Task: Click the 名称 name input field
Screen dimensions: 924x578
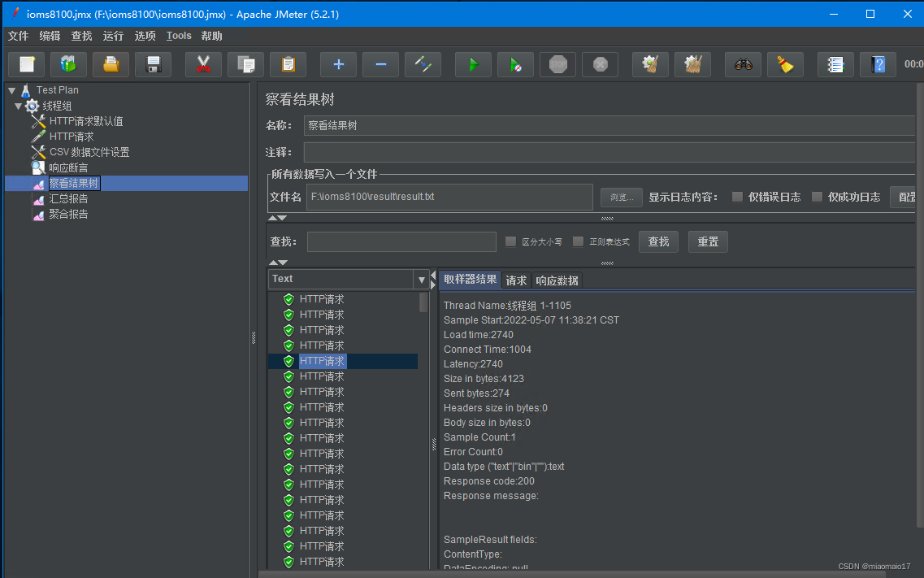Action: click(610, 125)
